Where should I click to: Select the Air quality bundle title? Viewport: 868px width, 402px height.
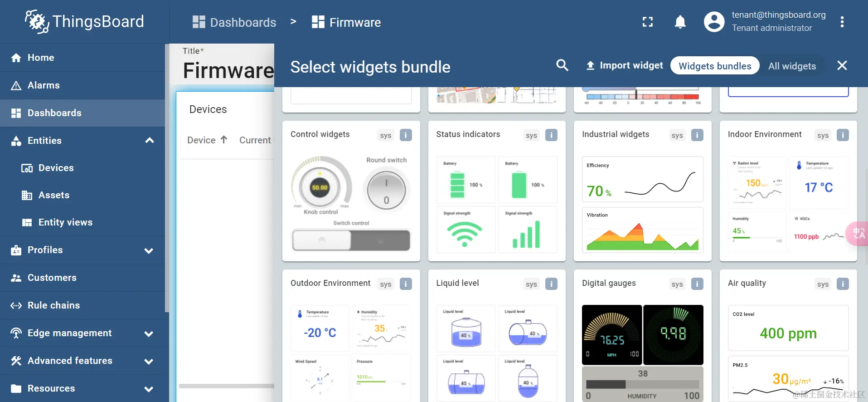pyautogui.click(x=747, y=283)
